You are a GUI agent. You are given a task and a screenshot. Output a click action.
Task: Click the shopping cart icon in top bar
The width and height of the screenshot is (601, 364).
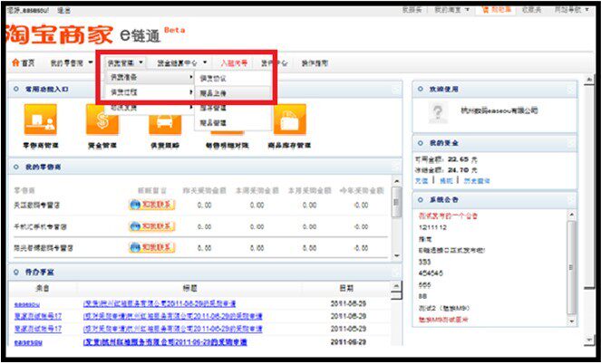485,10
